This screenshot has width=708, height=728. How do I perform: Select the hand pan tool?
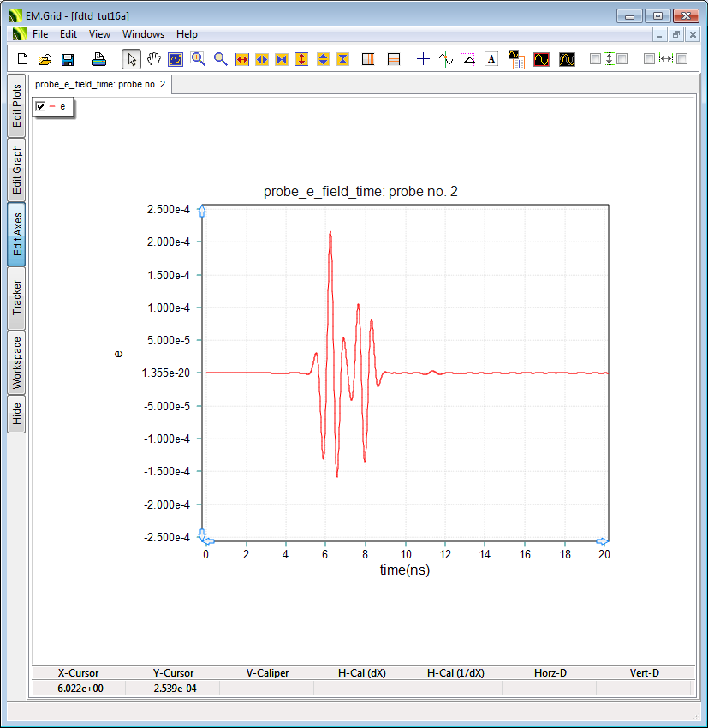(x=154, y=59)
